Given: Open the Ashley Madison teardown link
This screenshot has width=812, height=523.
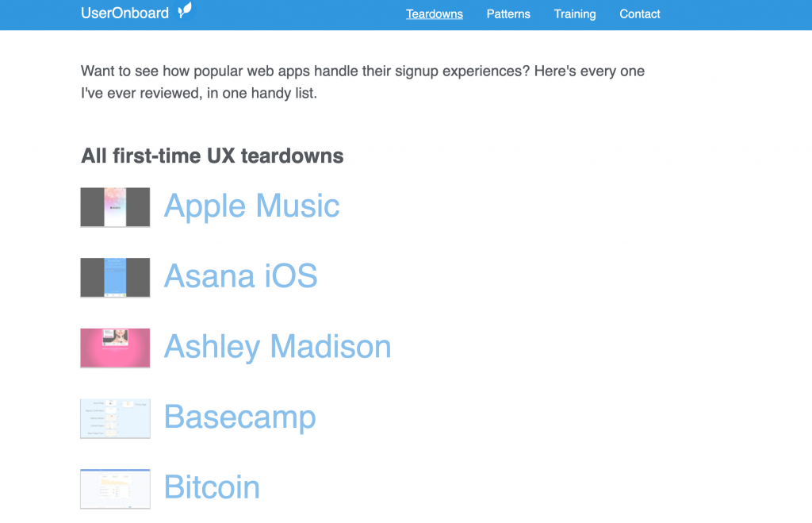Looking at the screenshot, I should point(277,346).
